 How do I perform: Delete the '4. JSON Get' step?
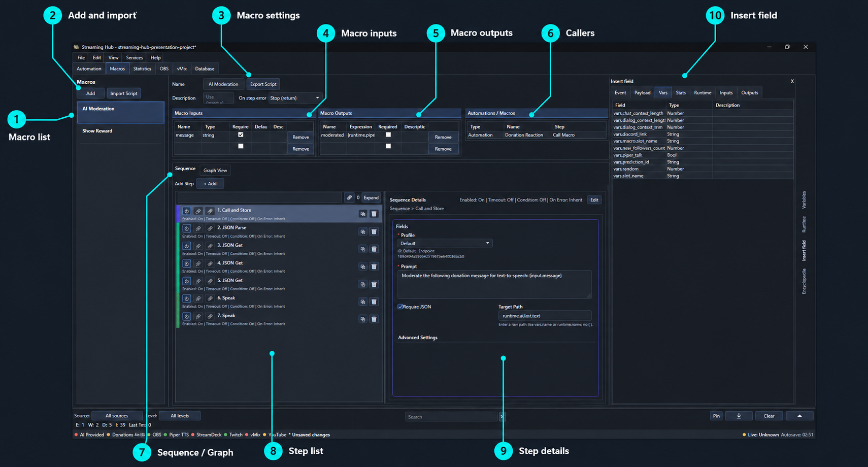(374, 266)
